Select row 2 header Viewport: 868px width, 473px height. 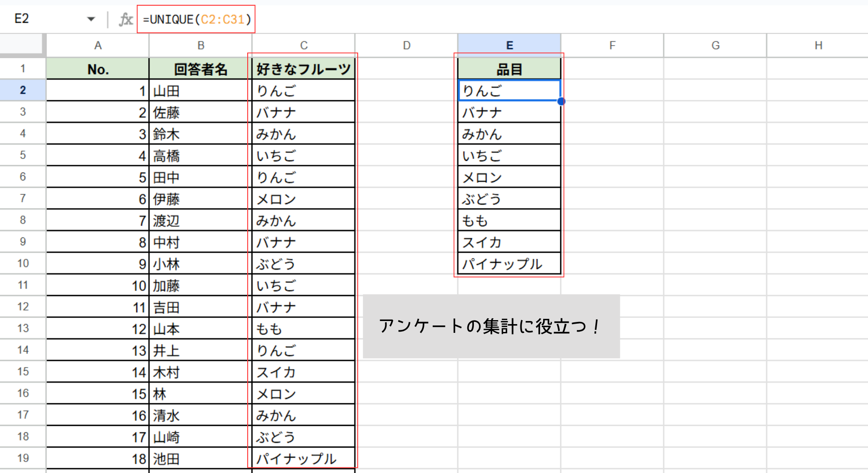click(23, 90)
